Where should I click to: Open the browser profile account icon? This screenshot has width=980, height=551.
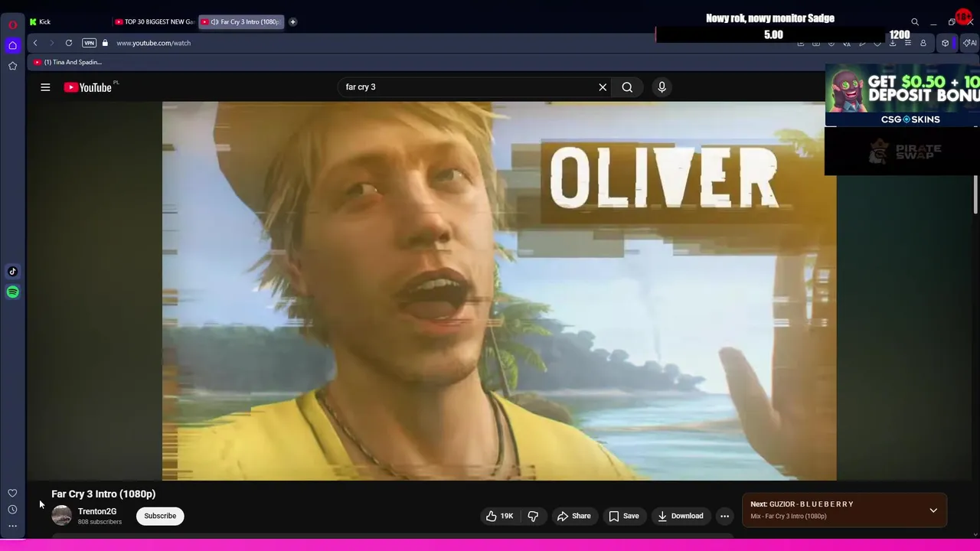tap(923, 43)
